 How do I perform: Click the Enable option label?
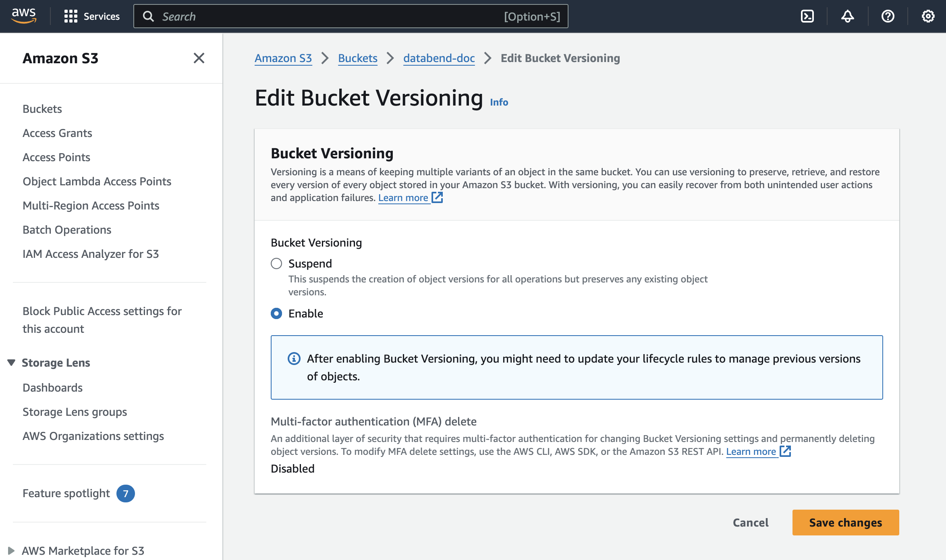pyautogui.click(x=306, y=313)
